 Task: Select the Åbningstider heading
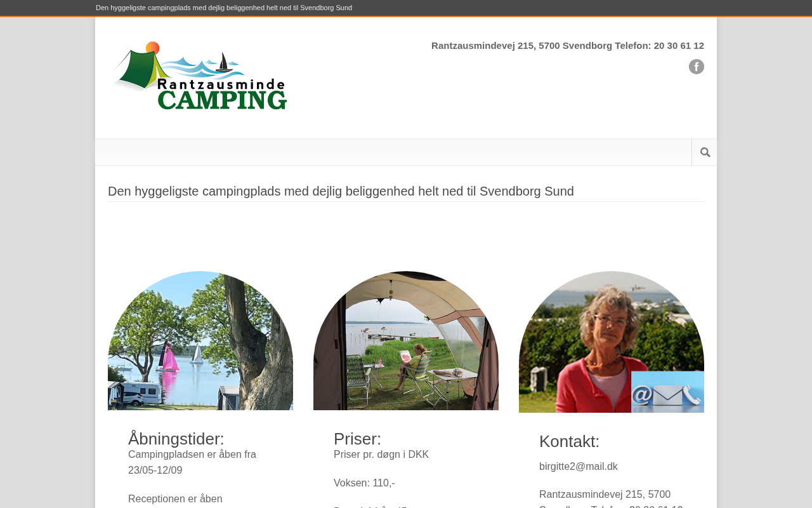click(176, 439)
